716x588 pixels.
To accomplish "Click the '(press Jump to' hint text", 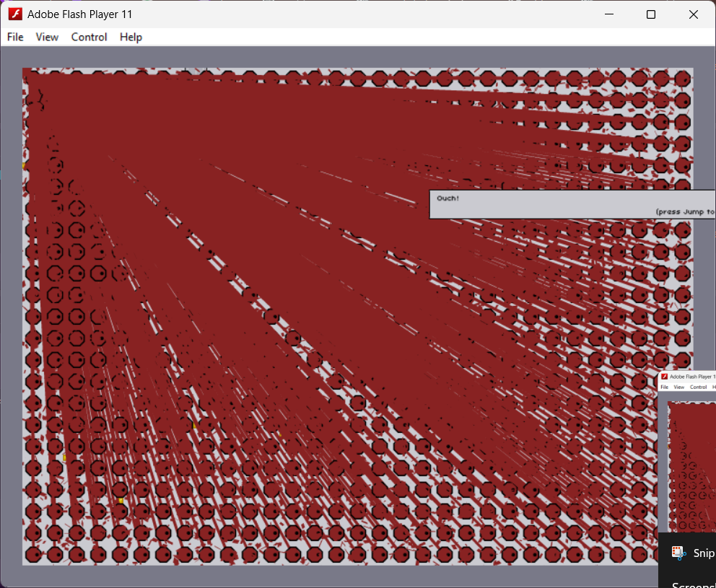I will [686, 212].
